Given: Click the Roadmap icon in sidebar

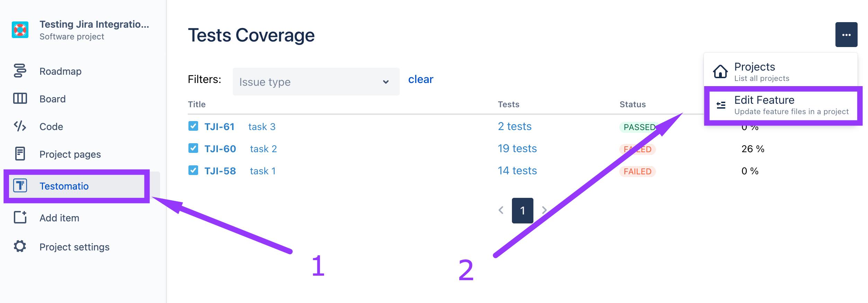Looking at the screenshot, I should coord(20,71).
